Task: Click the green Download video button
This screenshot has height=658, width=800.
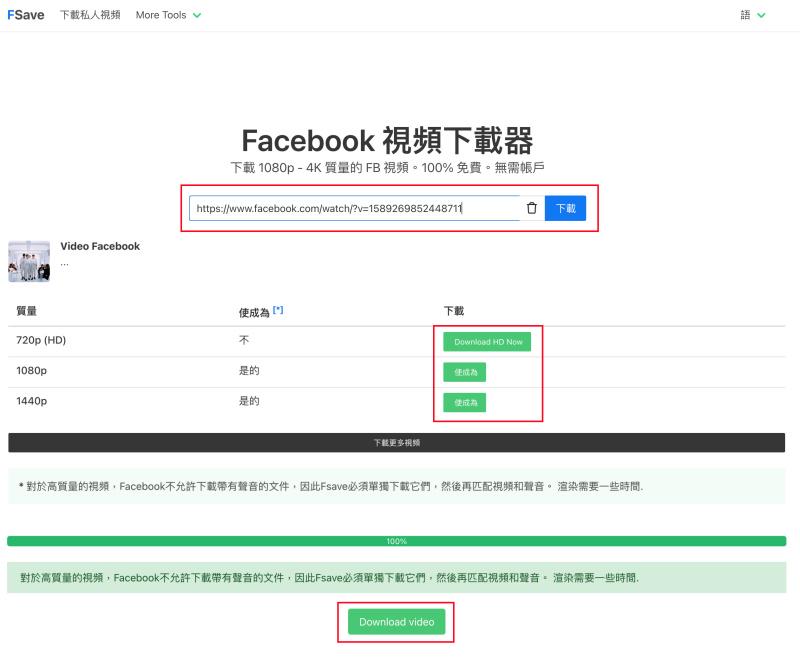Action: 397,621
